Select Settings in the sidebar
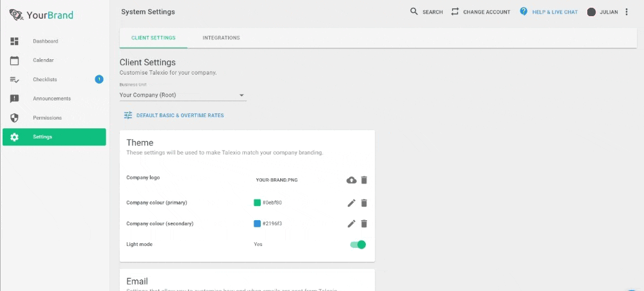Viewport: 644px width, 291px height. point(54,137)
